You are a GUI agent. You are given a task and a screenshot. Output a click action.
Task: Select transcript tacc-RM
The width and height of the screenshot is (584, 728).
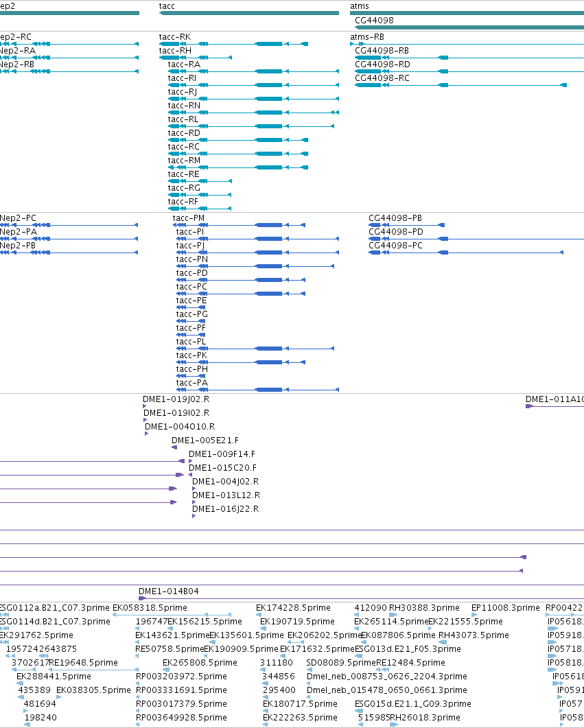pyautogui.click(x=238, y=167)
